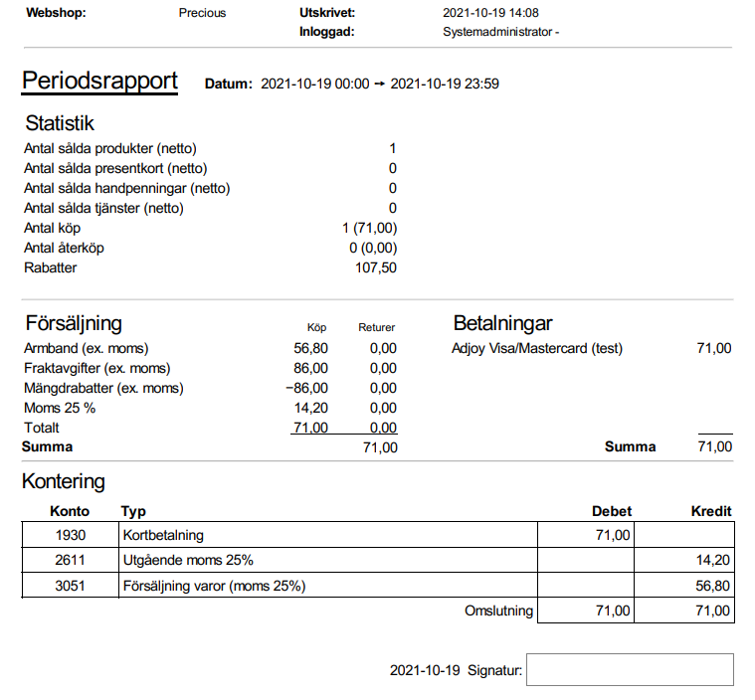Select Kortbetalning debet amount 71,00

click(x=586, y=535)
